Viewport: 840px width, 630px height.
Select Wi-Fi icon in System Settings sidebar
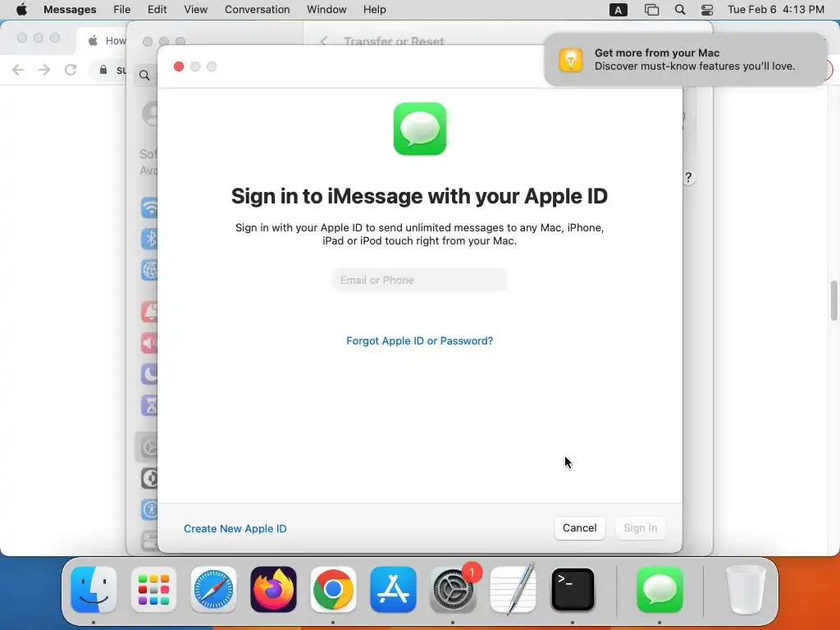[x=149, y=208]
